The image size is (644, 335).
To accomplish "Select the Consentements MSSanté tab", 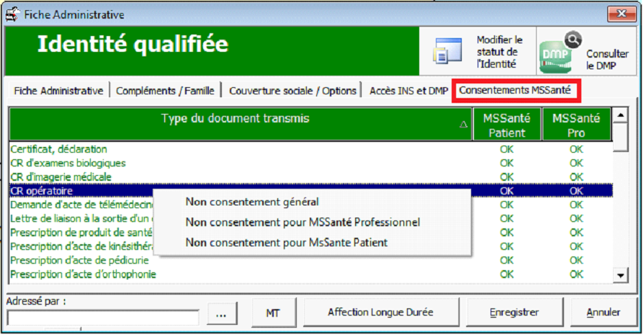I will (x=515, y=90).
